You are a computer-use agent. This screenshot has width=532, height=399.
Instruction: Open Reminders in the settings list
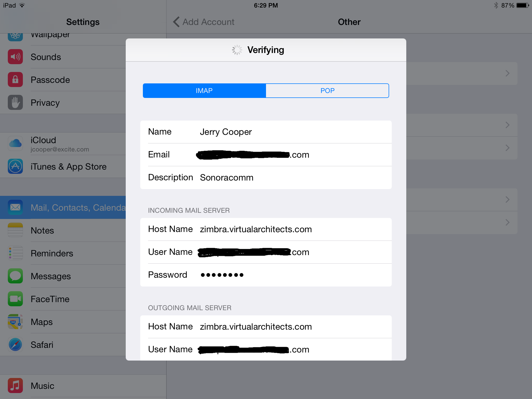point(63,253)
